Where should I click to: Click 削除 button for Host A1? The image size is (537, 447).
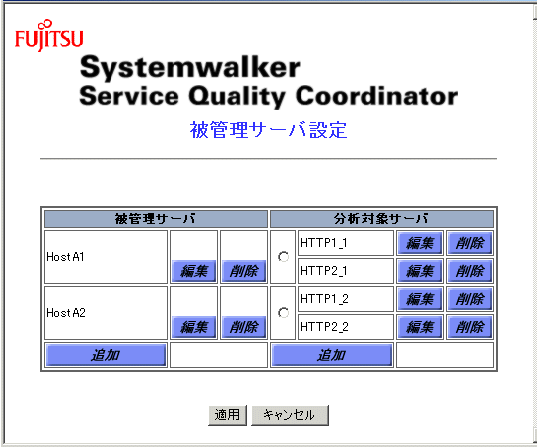click(244, 271)
